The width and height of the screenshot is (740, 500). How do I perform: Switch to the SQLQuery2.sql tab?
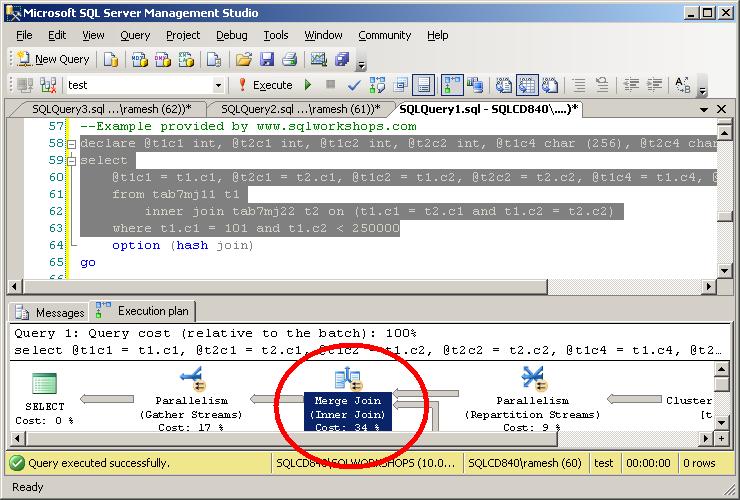(301, 110)
